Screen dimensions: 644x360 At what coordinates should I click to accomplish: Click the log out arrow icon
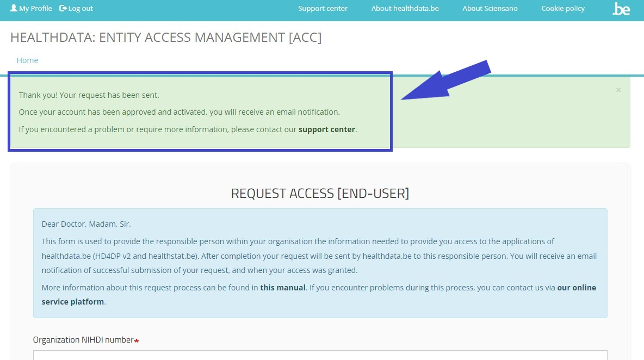[63, 8]
